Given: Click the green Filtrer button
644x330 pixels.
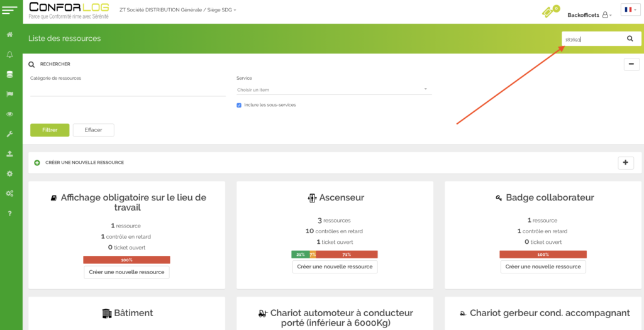Looking at the screenshot, I should click(x=50, y=130).
